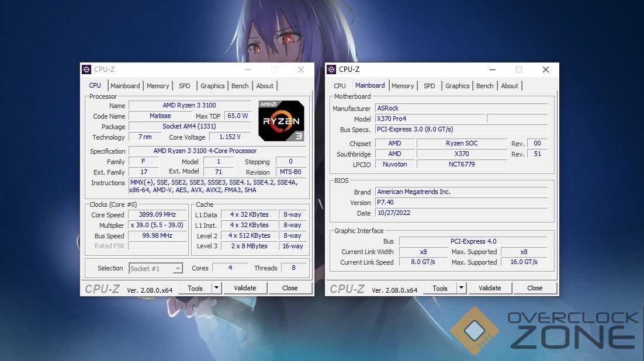The height and width of the screenshot is (361, 644).
Task: Switch to CPU tab in right CPU-Z window
Action: point(340,86)
